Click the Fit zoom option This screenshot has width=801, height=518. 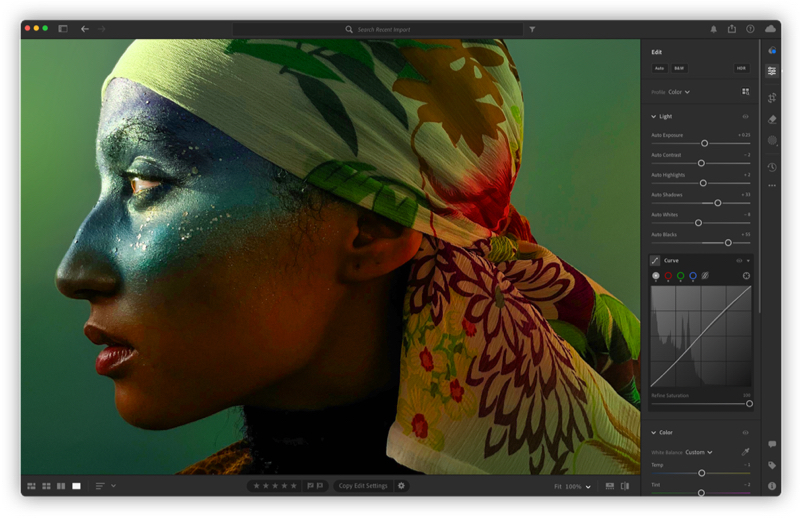(557, 486)
